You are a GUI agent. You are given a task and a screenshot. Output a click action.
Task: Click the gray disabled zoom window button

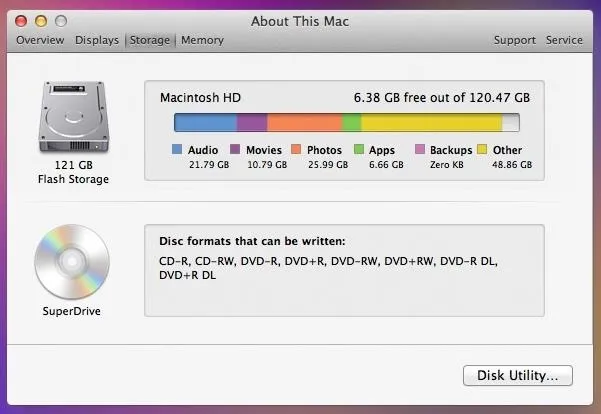pyautogui.click(x=61, y=21)
